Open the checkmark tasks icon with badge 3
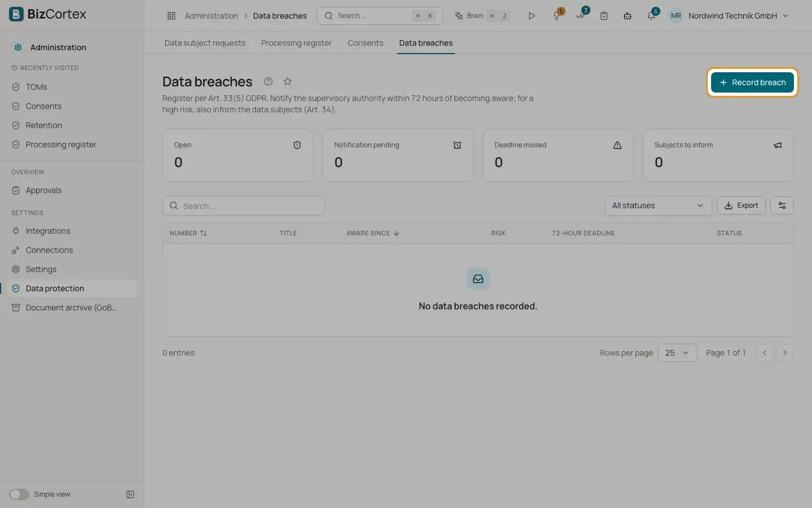 point(581,16)
